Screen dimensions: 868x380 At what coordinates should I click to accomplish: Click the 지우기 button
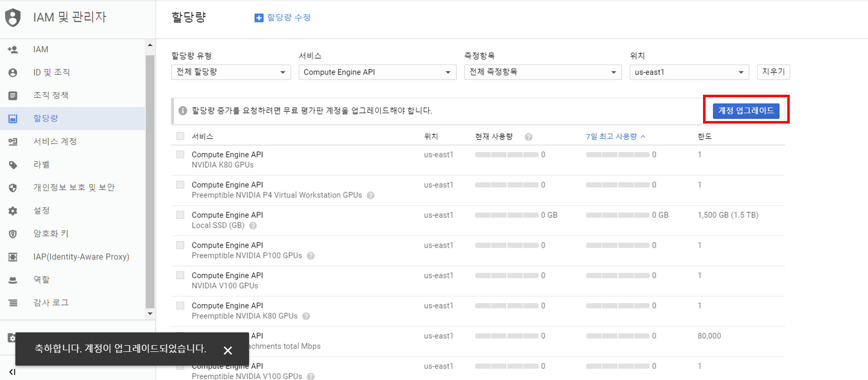(773, 72)
